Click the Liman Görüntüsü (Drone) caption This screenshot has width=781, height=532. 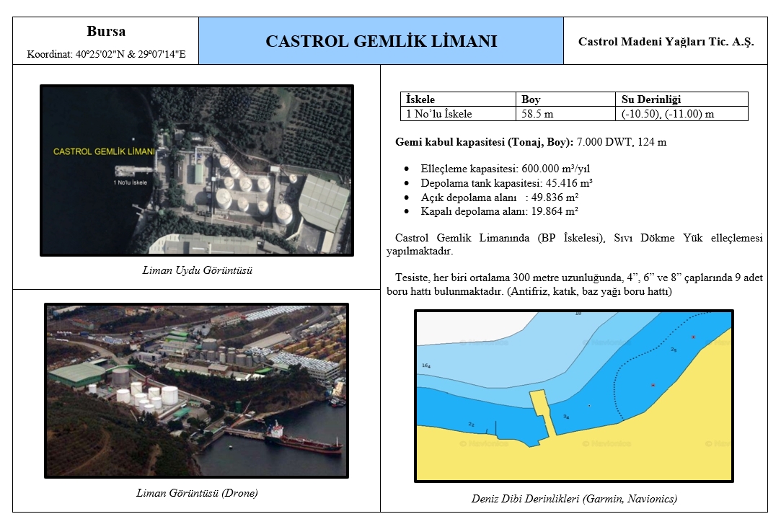click(x=198, y=493)
